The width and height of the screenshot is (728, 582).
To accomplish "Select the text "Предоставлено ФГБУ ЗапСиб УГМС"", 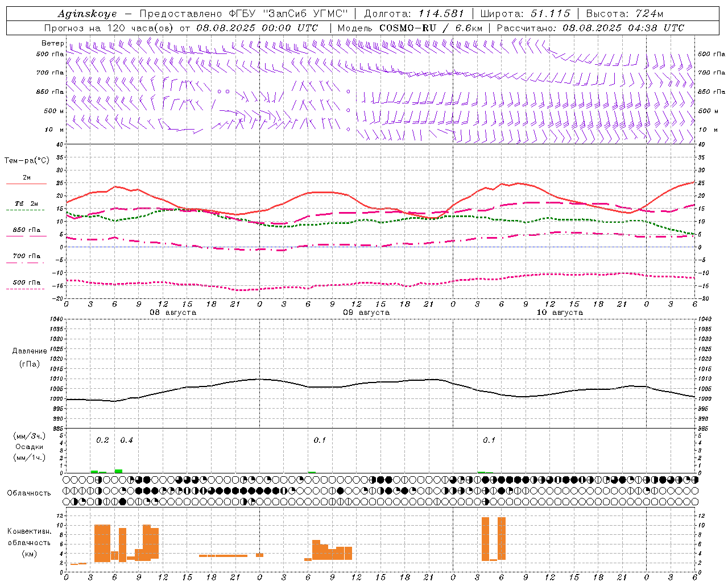I will click(x=243, y=14).
